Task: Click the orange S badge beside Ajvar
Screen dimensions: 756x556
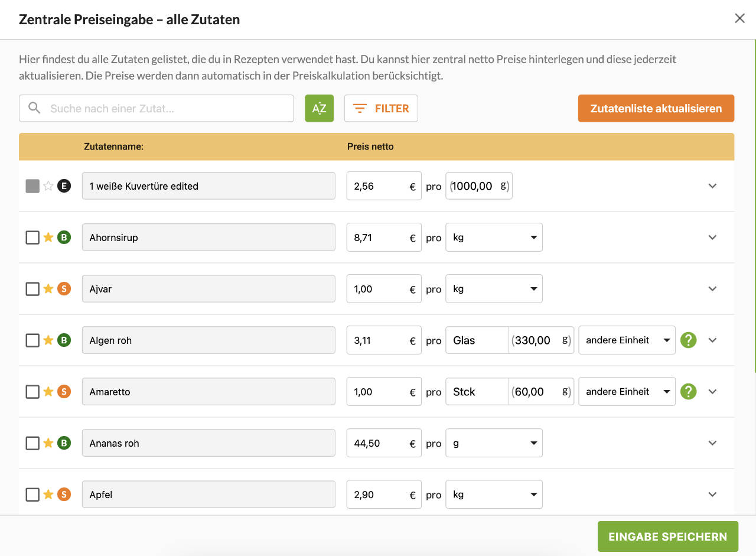Action: tap(64, 289)
